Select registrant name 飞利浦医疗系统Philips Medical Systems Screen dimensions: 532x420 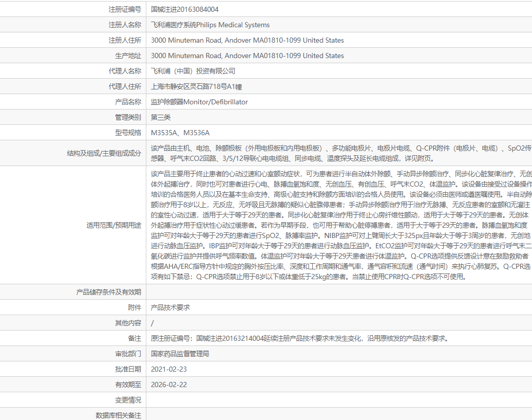211,25
